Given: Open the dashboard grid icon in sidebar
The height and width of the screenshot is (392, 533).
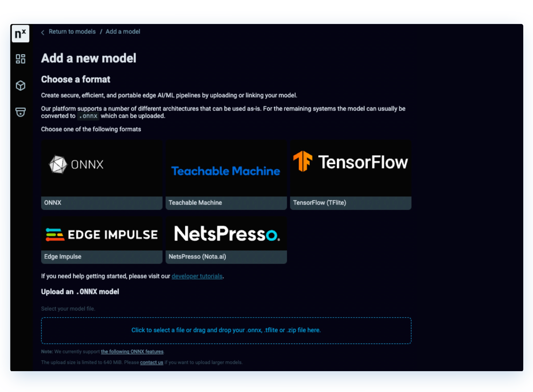Looking at the screenshot, I should pos(20,59).
